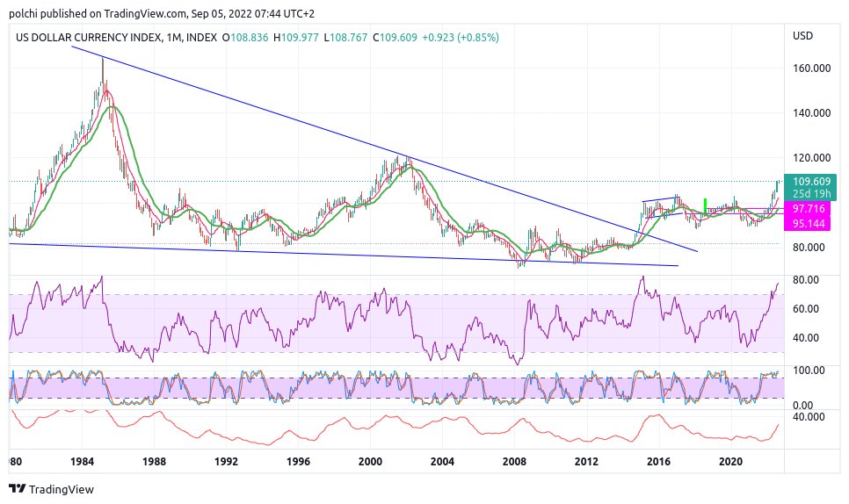This screenshot has height=504, width=849.
Task: Click the 2004 time axis label
Action: 442,461
